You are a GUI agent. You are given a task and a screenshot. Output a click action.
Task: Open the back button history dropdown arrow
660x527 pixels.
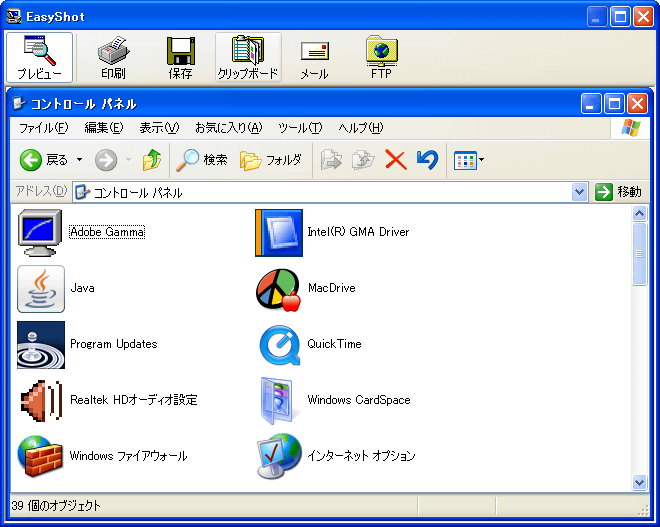79,160
